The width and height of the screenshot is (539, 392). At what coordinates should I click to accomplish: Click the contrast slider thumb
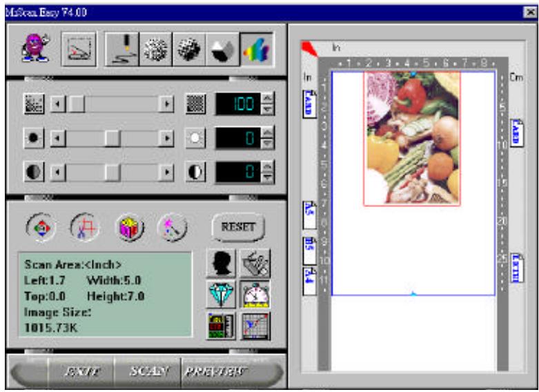tap(112, 172)
